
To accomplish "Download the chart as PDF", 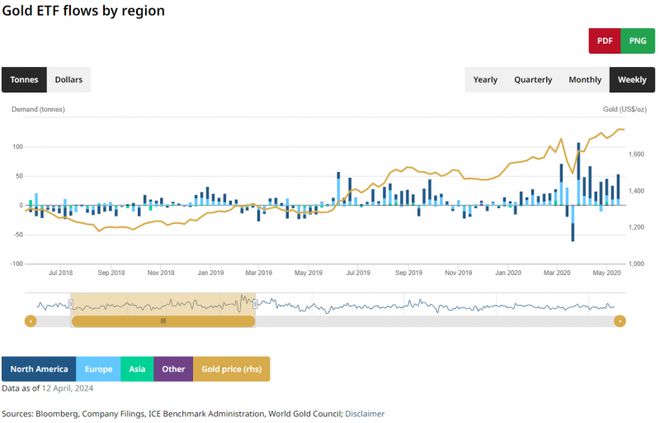I will click(604, 41).
